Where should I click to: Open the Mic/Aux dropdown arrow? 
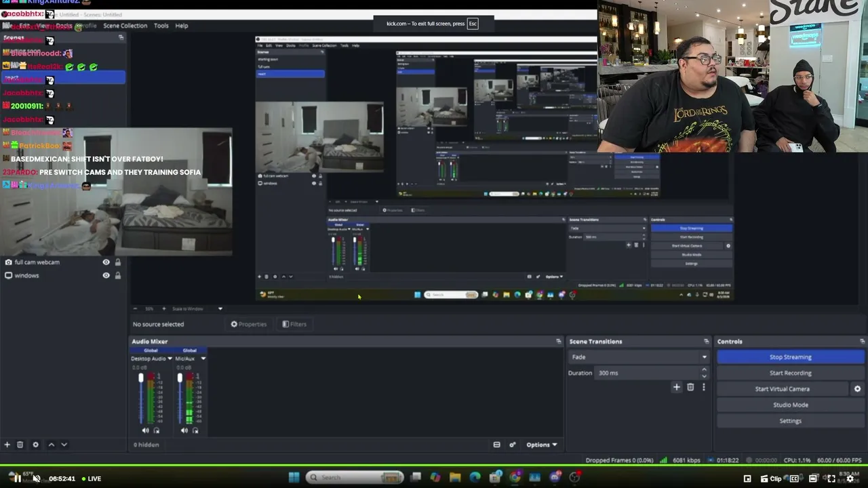pyautogui.click(x=203, y=359)
